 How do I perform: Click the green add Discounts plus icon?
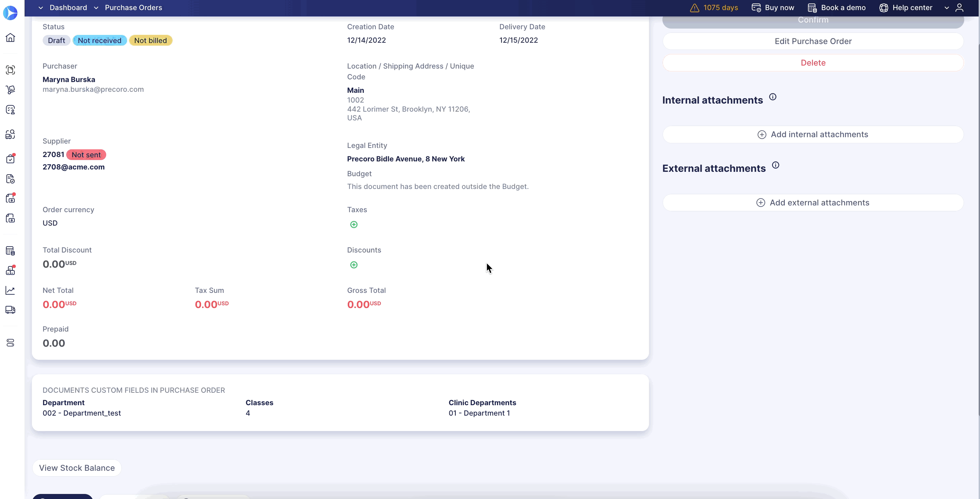click(354, 265)
